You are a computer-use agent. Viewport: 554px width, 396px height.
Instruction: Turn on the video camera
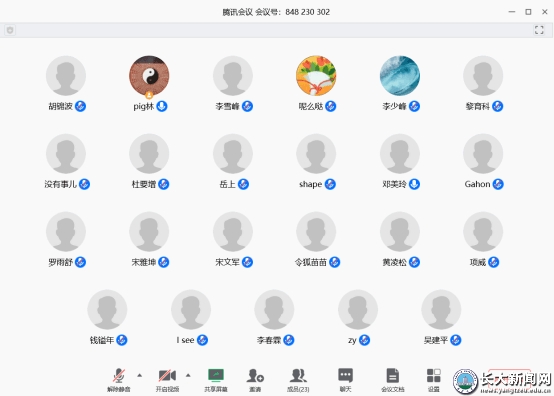167,379
